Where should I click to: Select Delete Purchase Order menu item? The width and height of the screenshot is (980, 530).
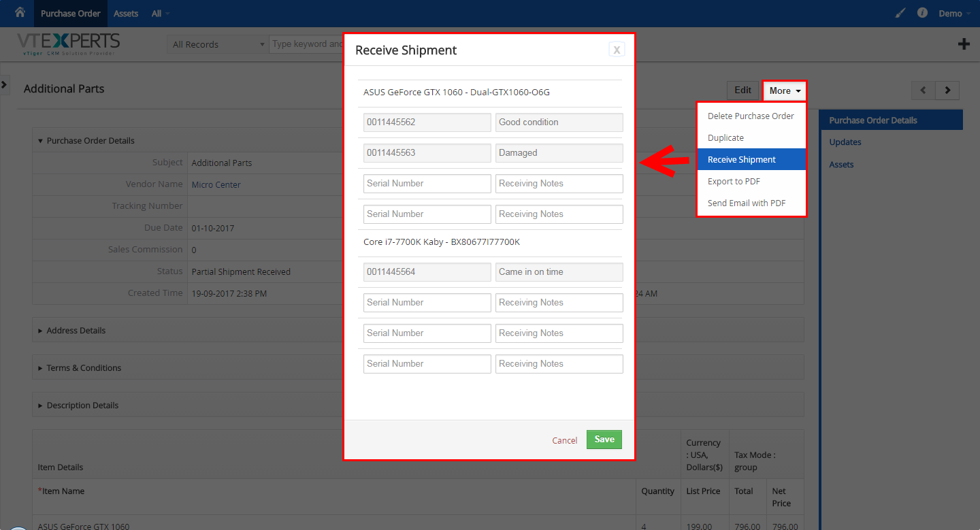tap(751, 116)
